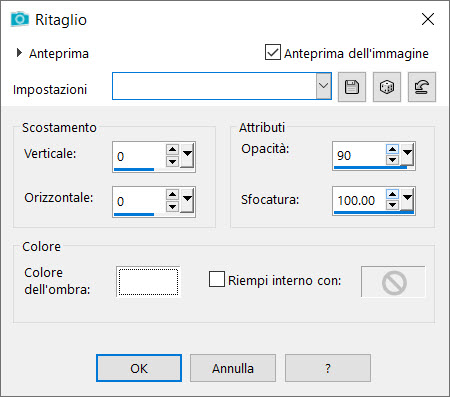Decrease Sfocatura with the down spinner arrow
450x397 pixels.
(392, 205)
